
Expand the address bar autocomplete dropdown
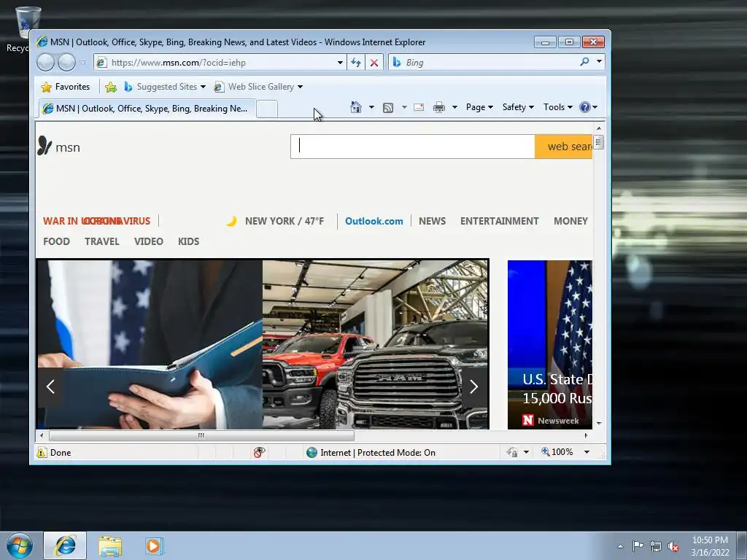click(340, 63)
